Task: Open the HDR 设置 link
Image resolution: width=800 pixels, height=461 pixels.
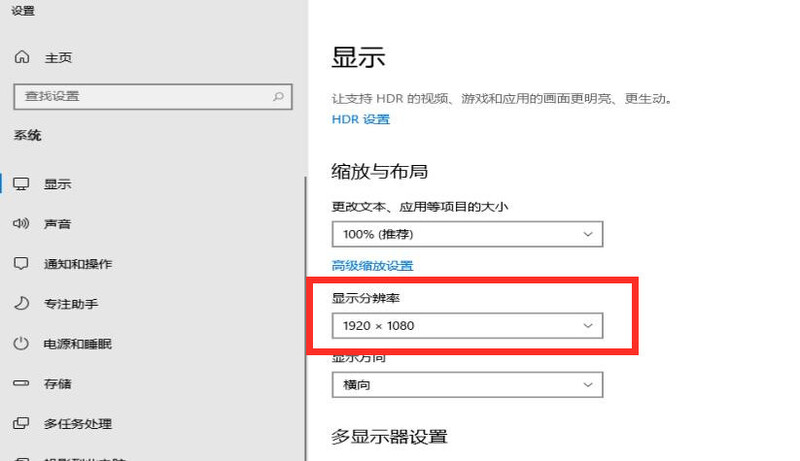Action: tap(361, 119)
